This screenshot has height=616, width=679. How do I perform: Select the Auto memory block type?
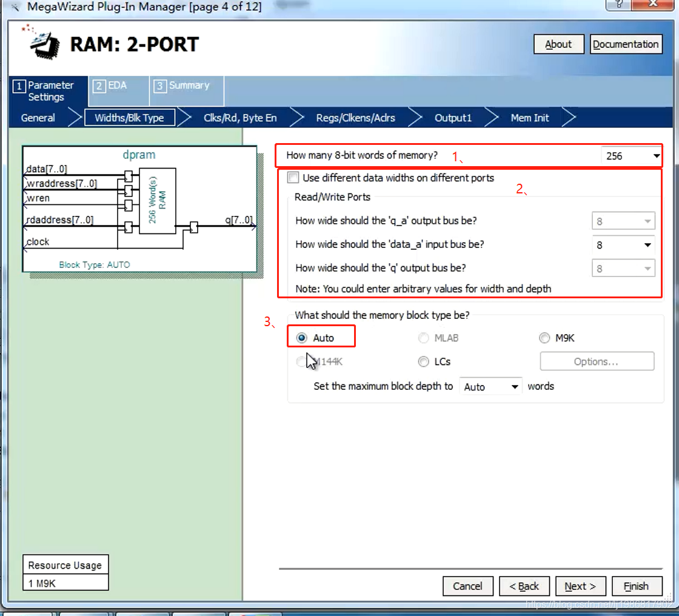point(302,338)
